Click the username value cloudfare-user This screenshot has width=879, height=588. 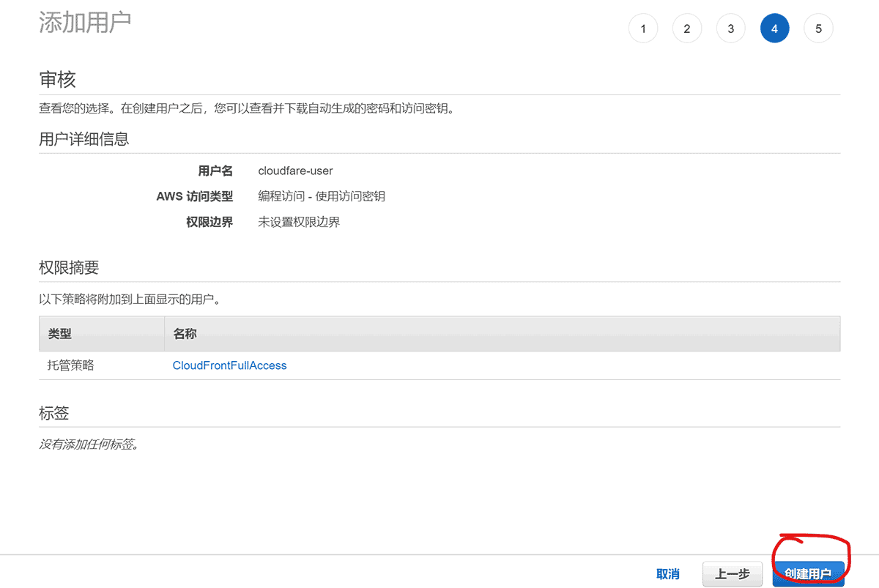[295, 171]
